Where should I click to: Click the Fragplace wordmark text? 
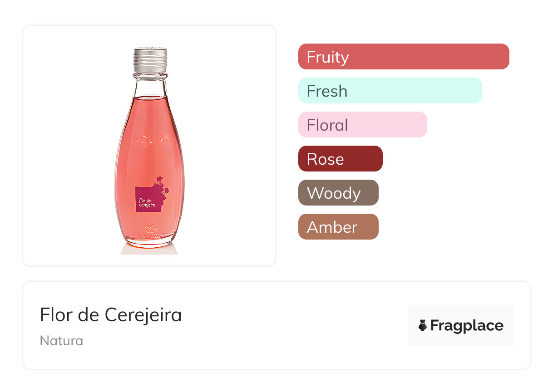pyautogui.click(x=467, y=326)
